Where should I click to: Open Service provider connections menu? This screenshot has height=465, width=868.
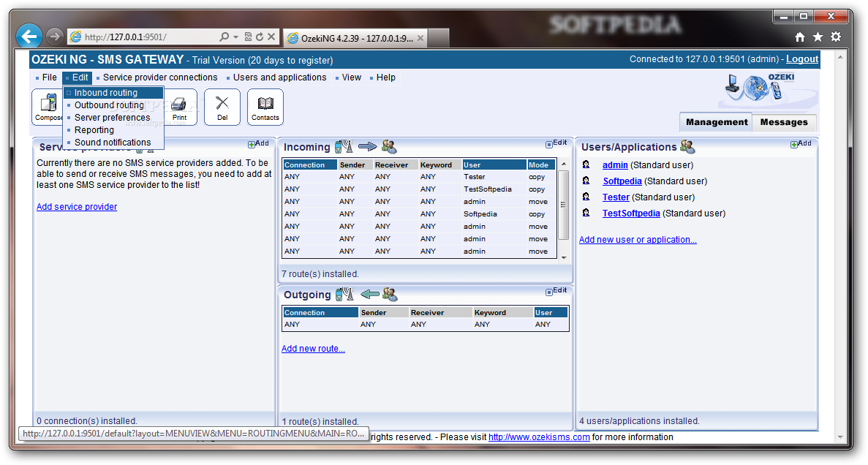(160, 77)
